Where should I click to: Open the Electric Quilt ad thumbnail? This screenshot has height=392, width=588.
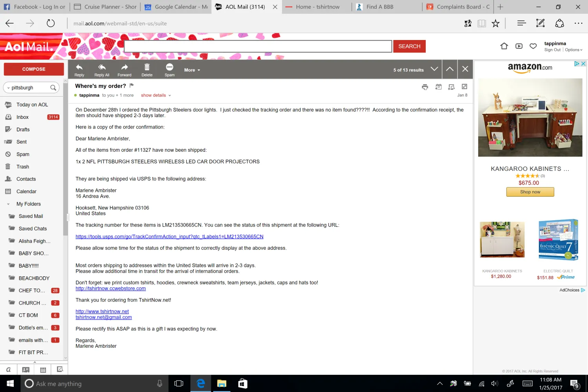[x=558, y=240]
